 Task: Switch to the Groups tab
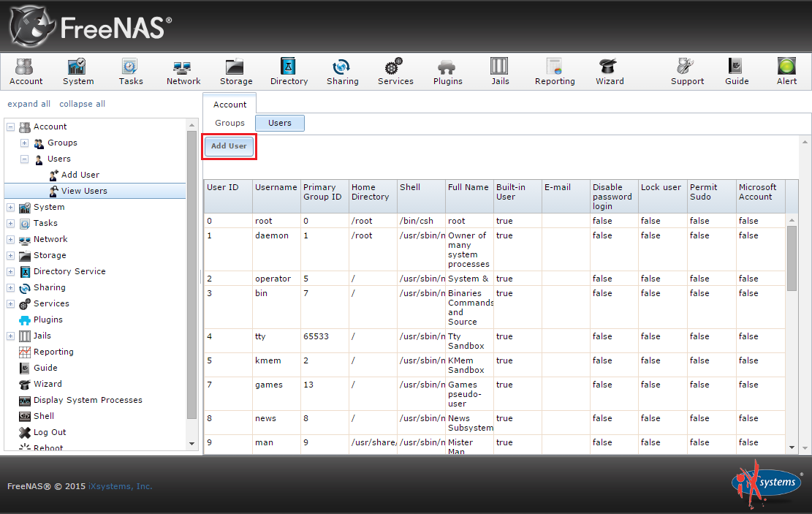coord(229,124)
